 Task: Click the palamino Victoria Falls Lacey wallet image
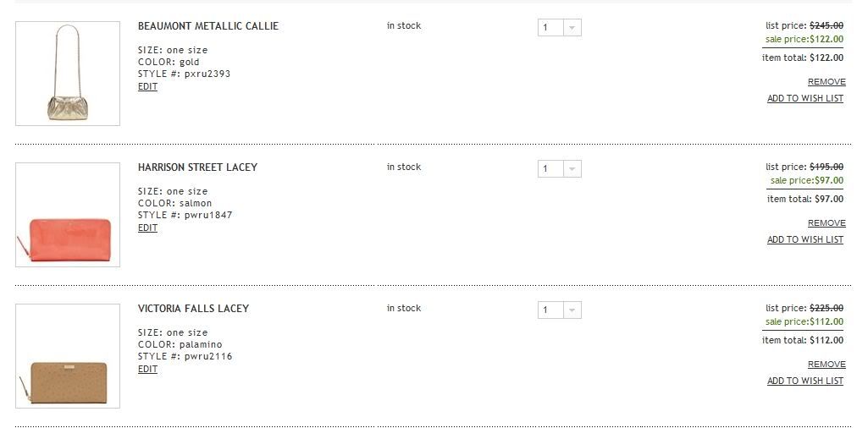68,356
